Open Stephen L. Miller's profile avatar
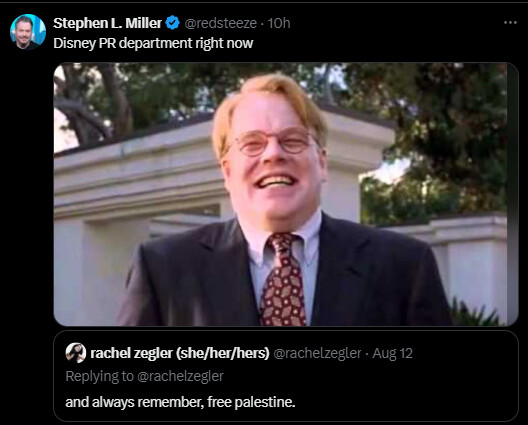This screenshot has width=528, height=425. pyautogui.click(x=28, y=32)
